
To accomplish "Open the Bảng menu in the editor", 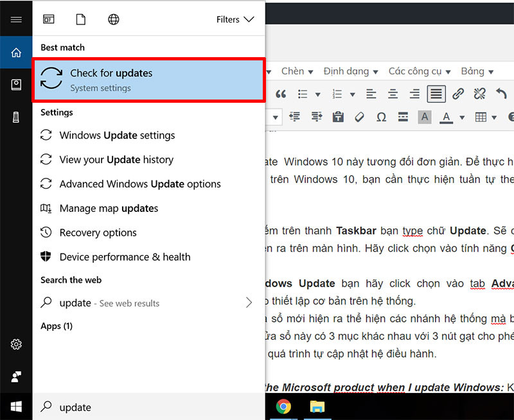I will [x=477, y=71].
